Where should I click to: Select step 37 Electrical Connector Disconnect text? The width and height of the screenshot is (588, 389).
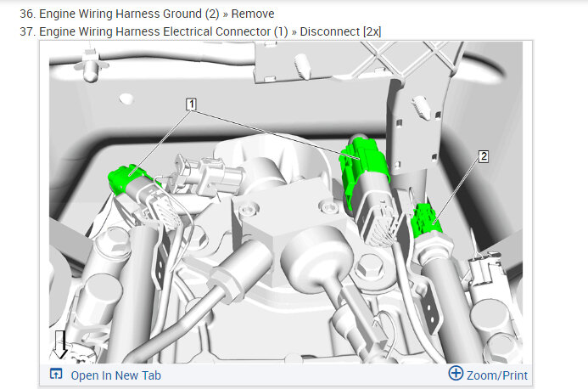click(x=200, y=31)
